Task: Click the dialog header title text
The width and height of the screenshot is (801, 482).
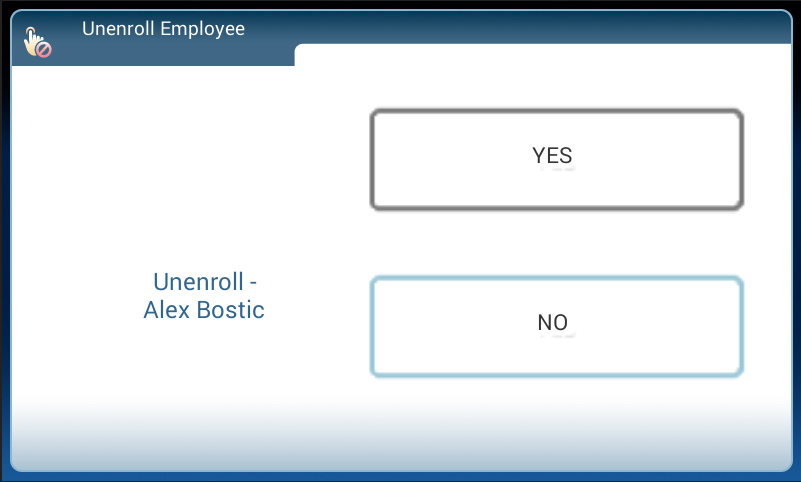Action: 163,29
